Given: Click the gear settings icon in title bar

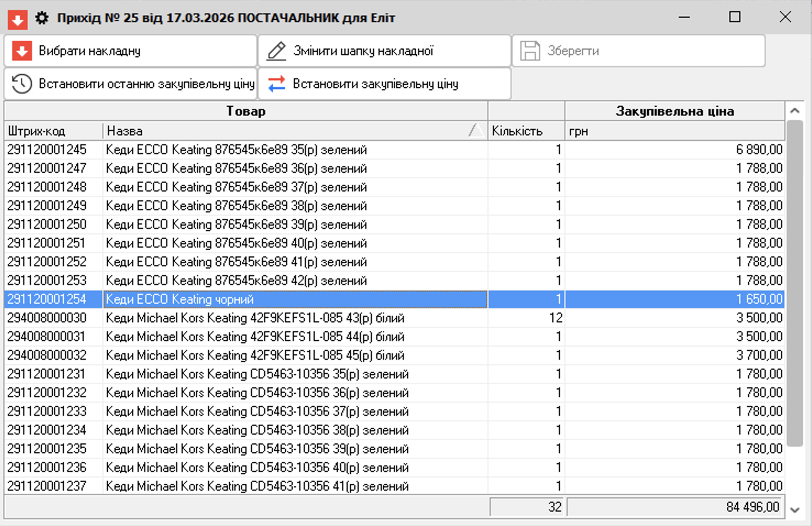Looking at the screenshot, I should click(41, 17).
